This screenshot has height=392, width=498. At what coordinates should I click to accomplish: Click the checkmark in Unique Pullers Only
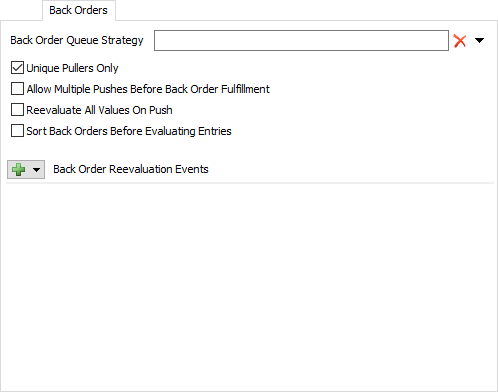click(x=17, y=68)
